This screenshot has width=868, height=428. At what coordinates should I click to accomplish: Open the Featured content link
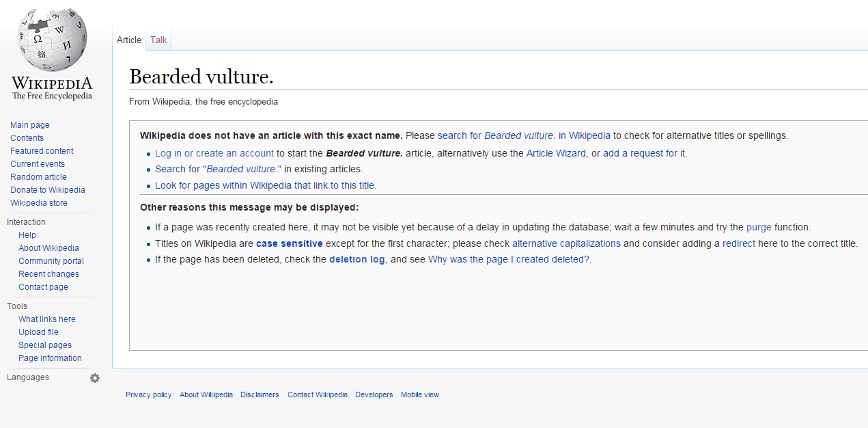42,151
